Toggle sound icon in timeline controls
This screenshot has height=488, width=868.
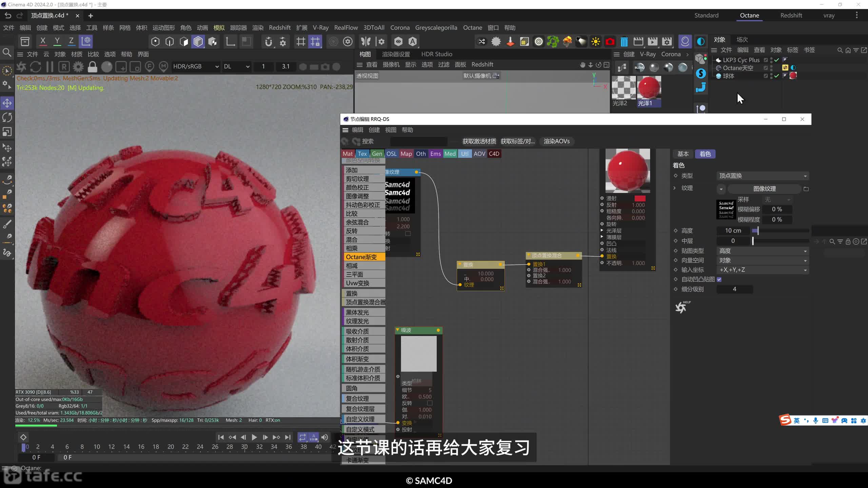pos(324,438)
